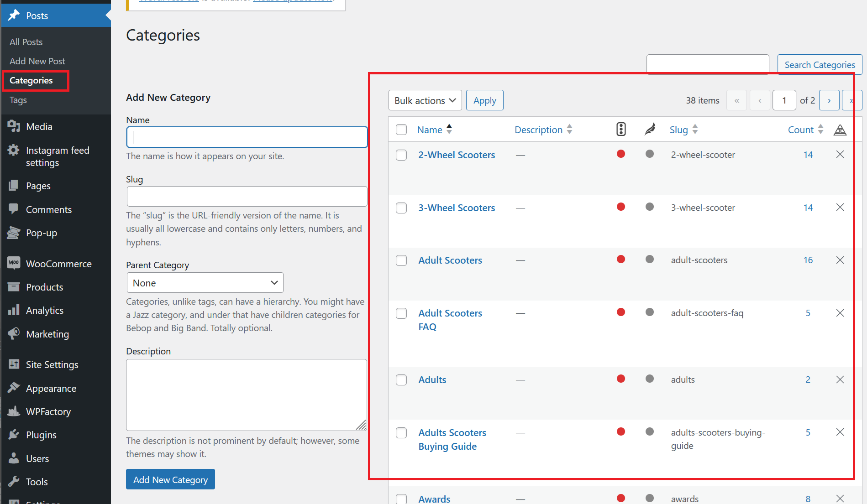This screenshot has height=504, width=867.
Task: Click the WooCommerce logo icon
Action: click(14, 263)
